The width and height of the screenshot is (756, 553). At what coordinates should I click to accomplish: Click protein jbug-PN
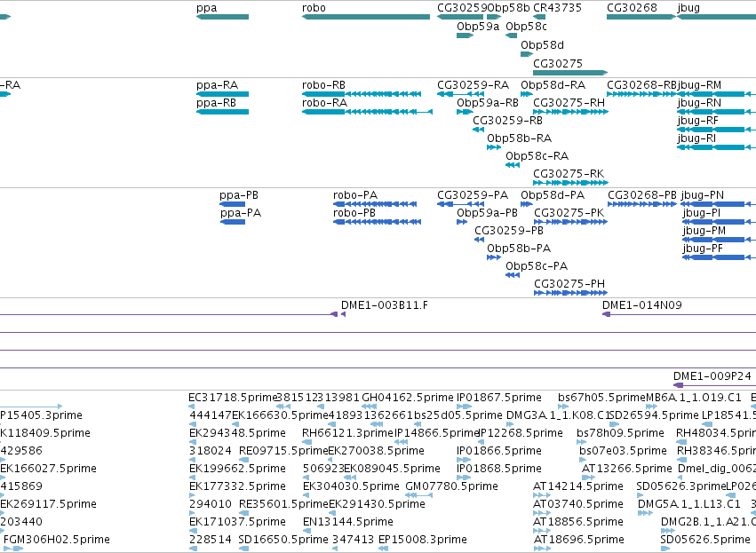[719, 204]
